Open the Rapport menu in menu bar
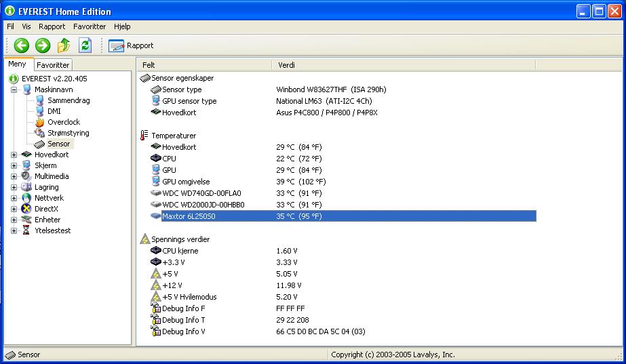This screenshot has width=626, height=364. tap(52, 26)
